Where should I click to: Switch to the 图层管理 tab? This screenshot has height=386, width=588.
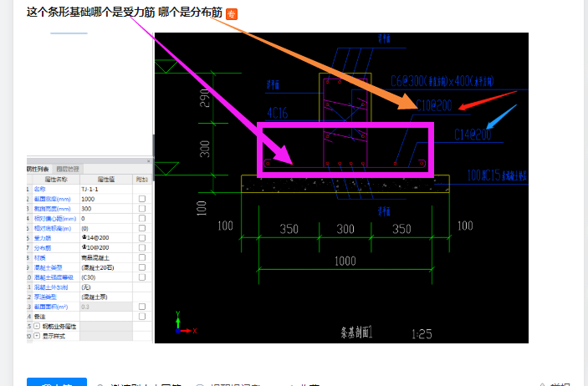pyautogui.click(x=68, y=169)
